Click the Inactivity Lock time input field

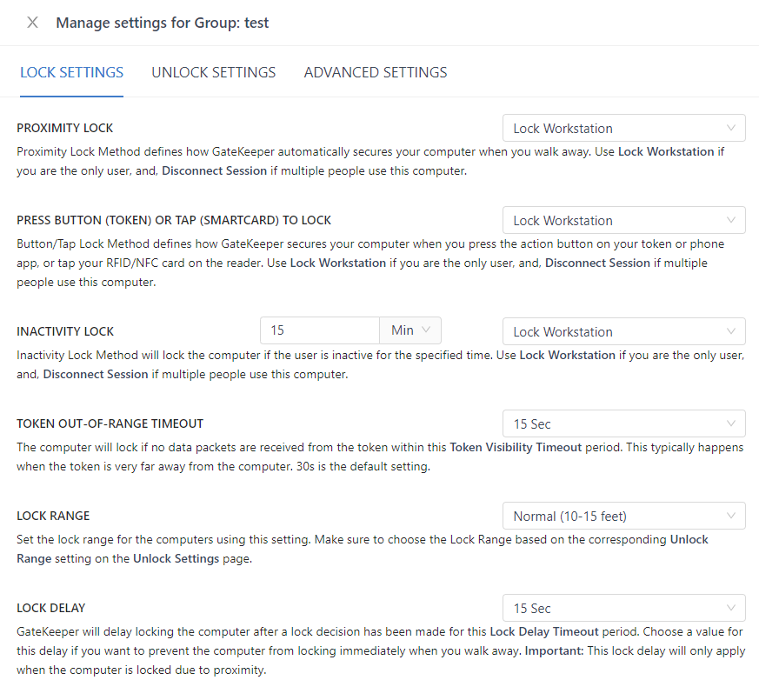point(319,330)
